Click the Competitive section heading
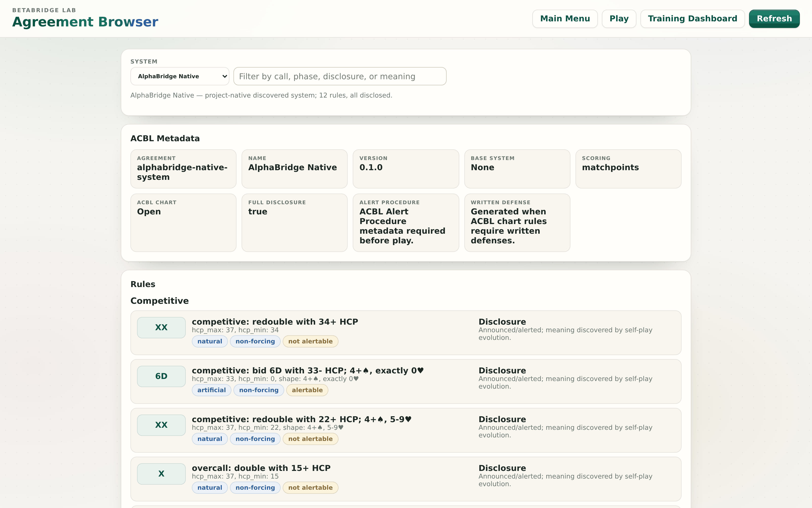812x508 pixels. [159, 301]
